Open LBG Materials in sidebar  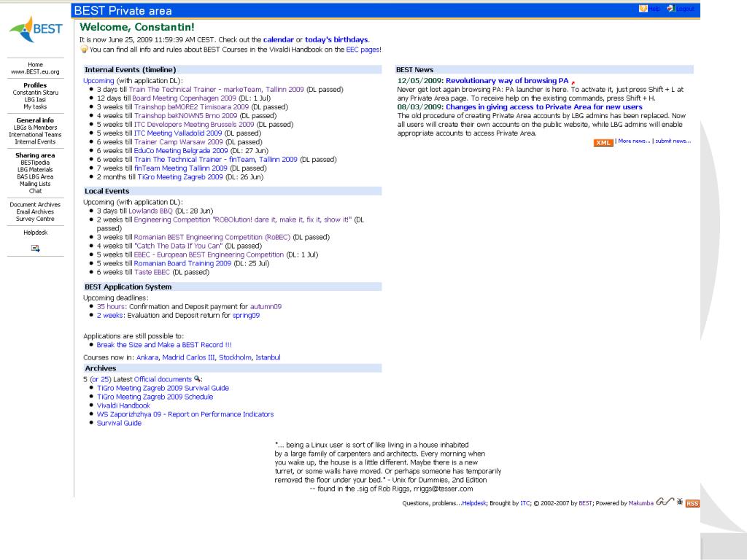tap(35, 169)
